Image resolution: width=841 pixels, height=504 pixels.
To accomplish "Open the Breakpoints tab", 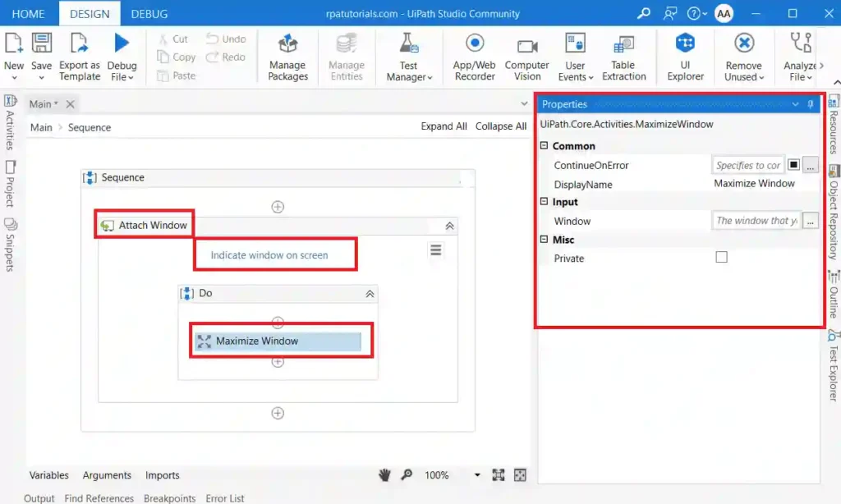I will (169, 498).
